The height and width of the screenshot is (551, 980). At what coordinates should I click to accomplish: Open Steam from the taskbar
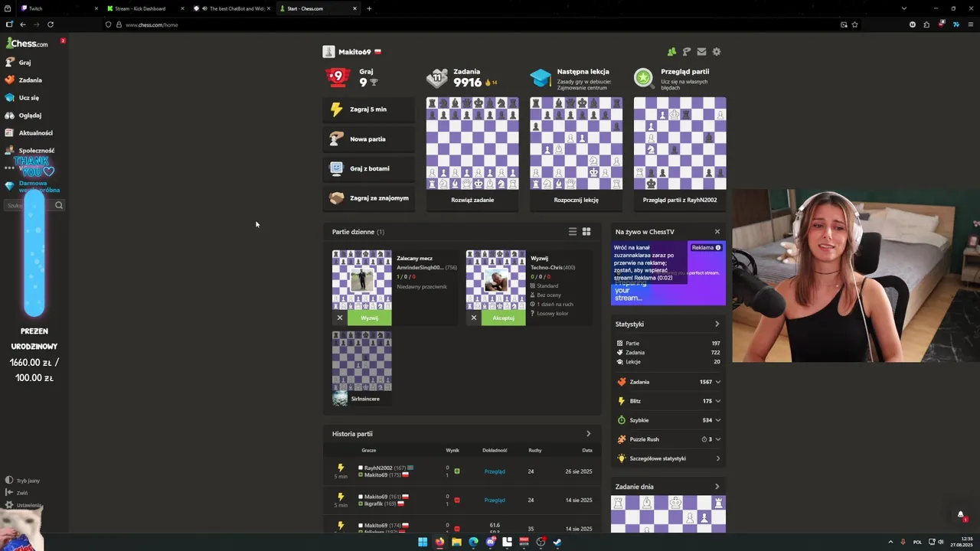coord(557,542)
